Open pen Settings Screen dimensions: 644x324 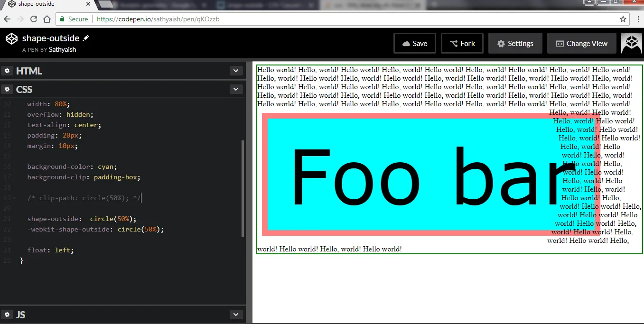tap(515, 43)
